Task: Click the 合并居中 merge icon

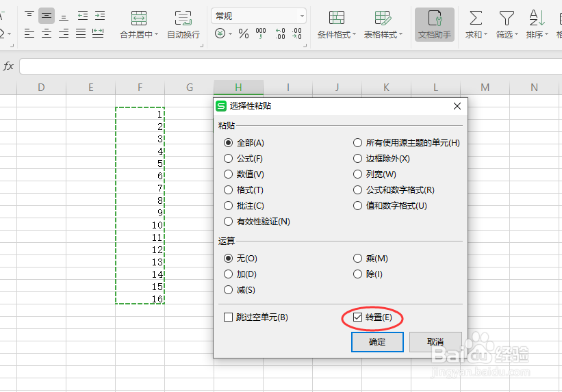Action: 139,18
